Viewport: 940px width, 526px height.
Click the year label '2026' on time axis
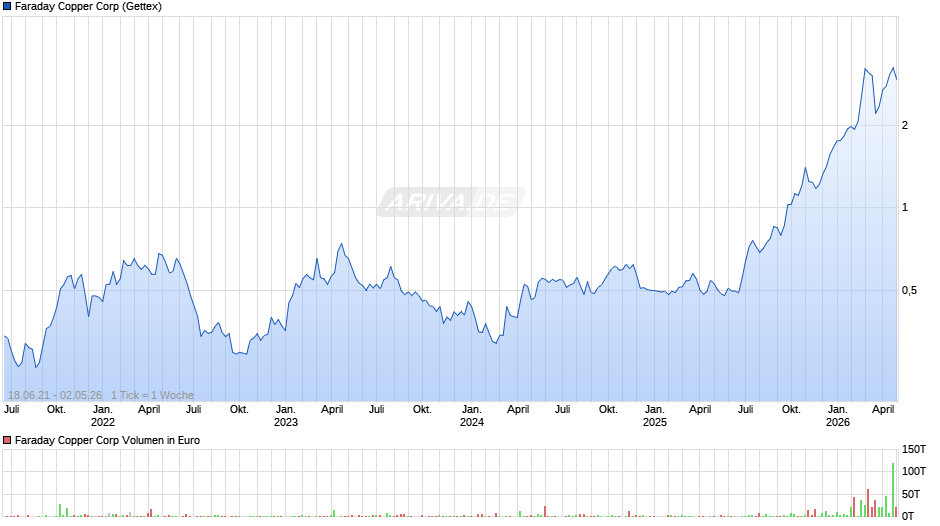pyautogui.click(x=837, y=422)
